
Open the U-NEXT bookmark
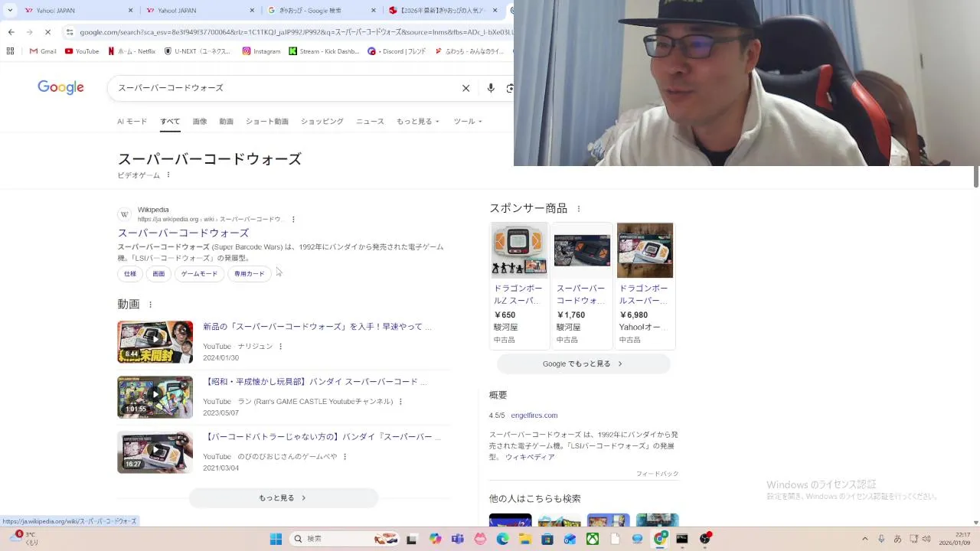(x=198, y=51)
